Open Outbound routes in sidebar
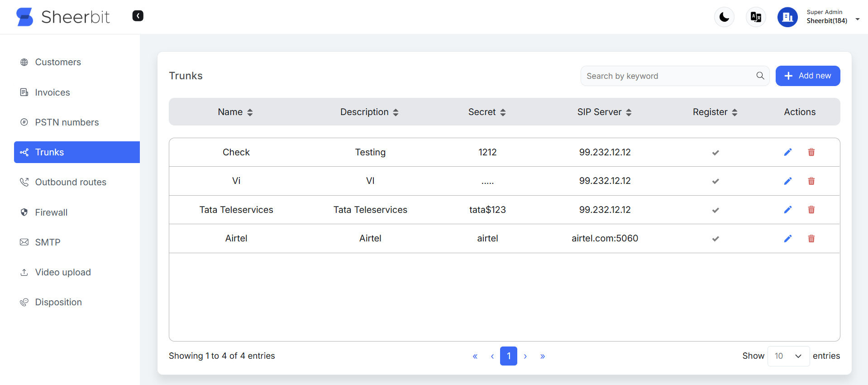868x385 pixels. (71, 182)
